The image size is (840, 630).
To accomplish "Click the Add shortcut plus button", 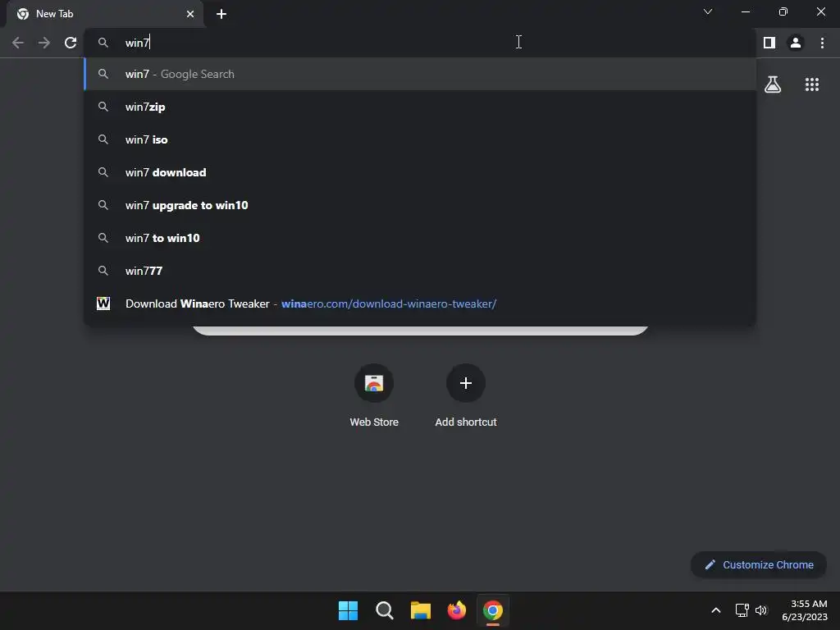I will [466, 383].
